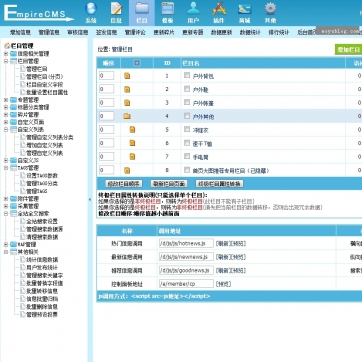Click the folder icon in row ID 2
The height and width of the screenshot is (362, 362).
coord(127,89)
